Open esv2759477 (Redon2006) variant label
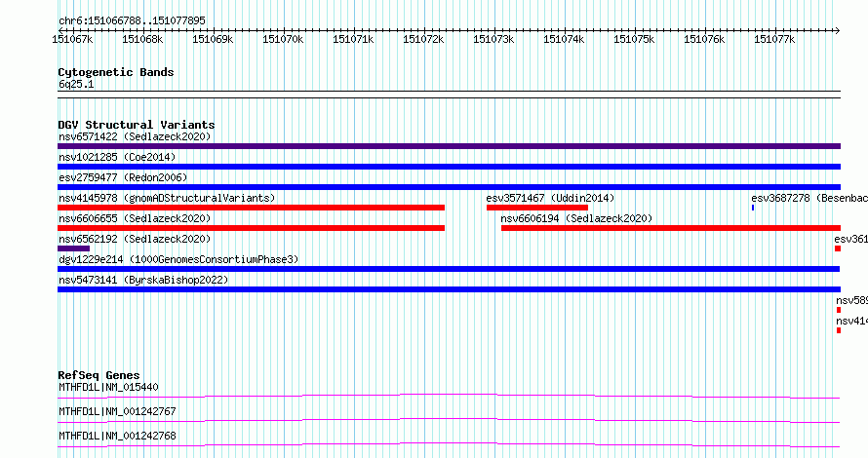Image resolution: width=868 pixels, height=458 pixels. click(123, 177)
